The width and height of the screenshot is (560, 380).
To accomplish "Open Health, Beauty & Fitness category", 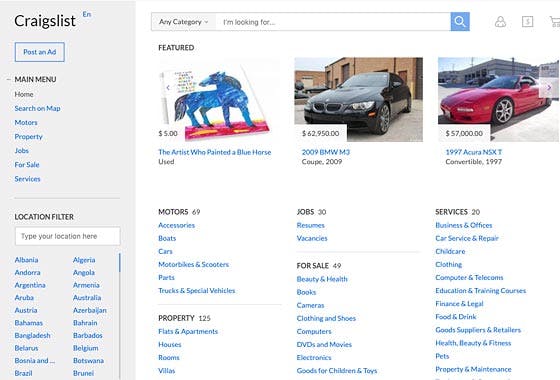I will coord(473,343).
